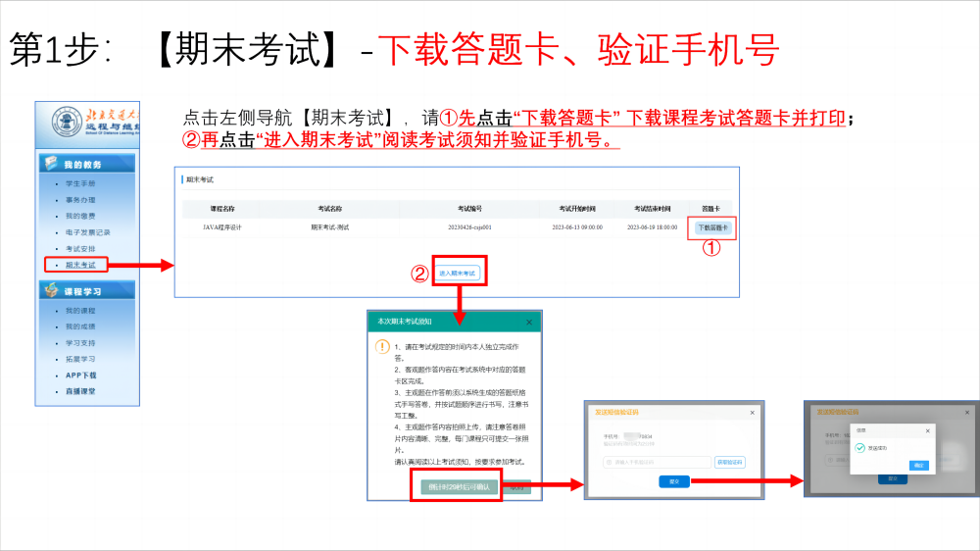Click the 我的教务 section book icon
Viewport: 980px width, 551px height.
click(52, 164)
